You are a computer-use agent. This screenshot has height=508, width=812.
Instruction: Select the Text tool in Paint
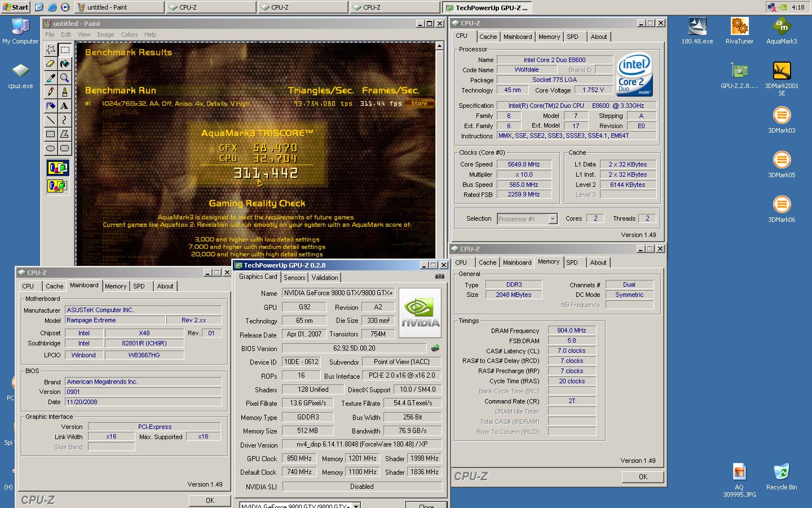65,106
